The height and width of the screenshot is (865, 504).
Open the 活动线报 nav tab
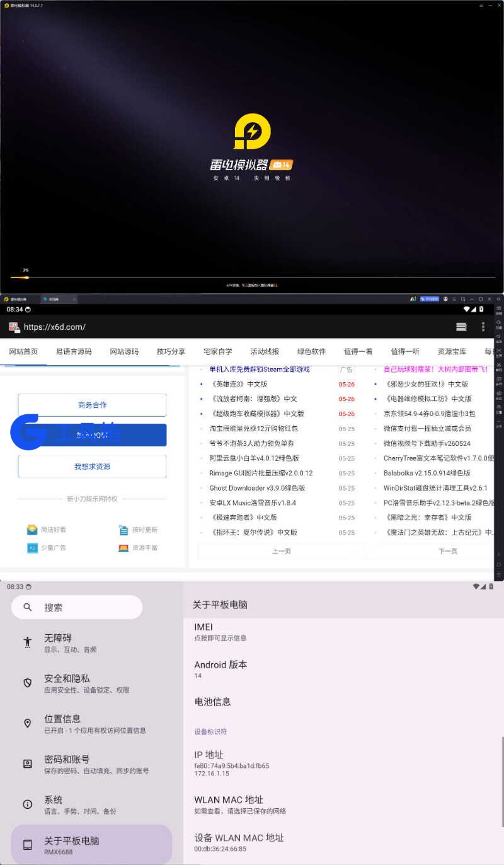tap(265, 352)
